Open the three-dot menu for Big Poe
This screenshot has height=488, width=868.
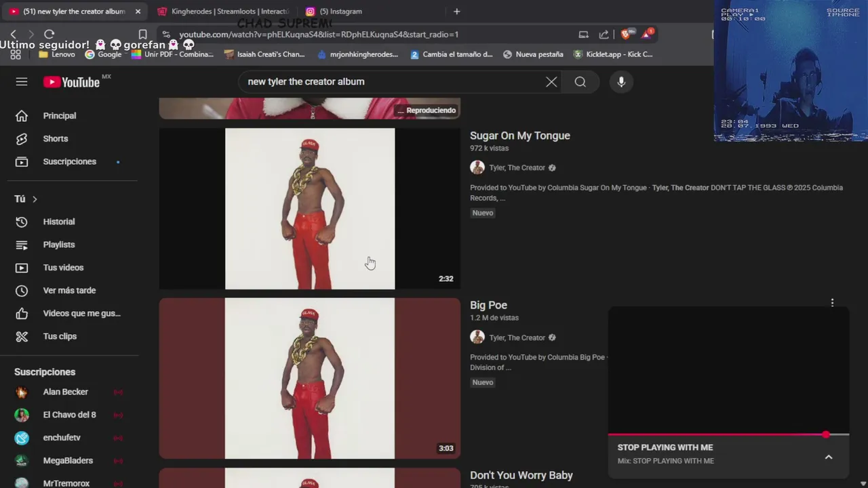pos(832,303)
